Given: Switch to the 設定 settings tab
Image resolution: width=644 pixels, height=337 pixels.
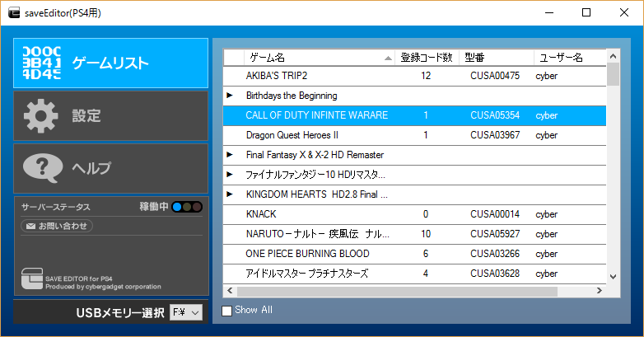Looking at the screenshot, I should click(110, 116).
